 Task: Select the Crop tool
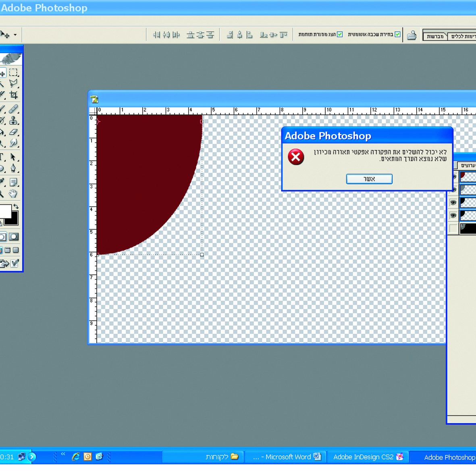tap(13, 95)
